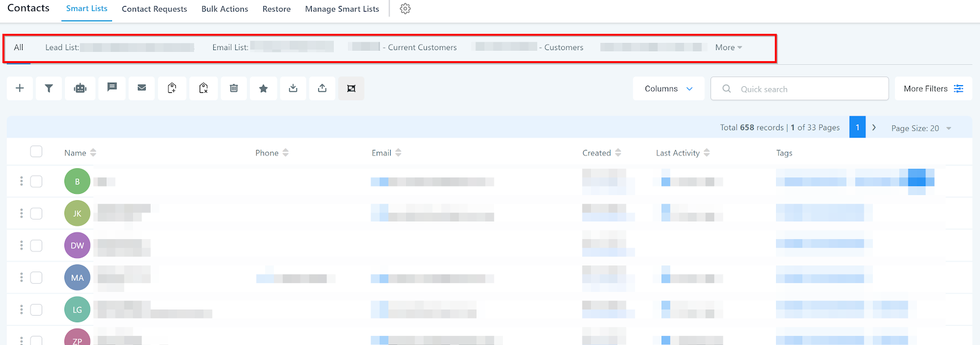Screen dimensions: 980x345
Task: Click the MA contact avatar
Action: coord(77,277)
